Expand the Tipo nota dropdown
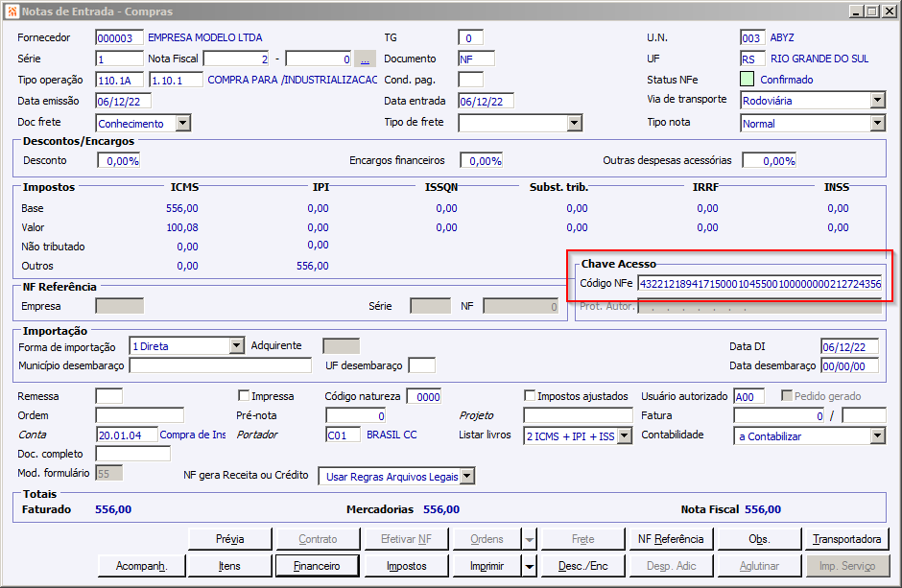 (x=877, y=123)
